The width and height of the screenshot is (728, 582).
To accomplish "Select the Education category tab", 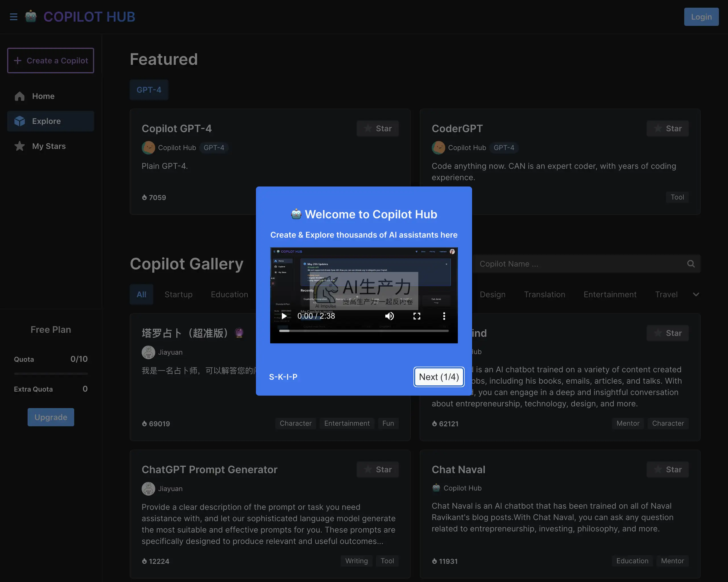I will pos(229,294).
